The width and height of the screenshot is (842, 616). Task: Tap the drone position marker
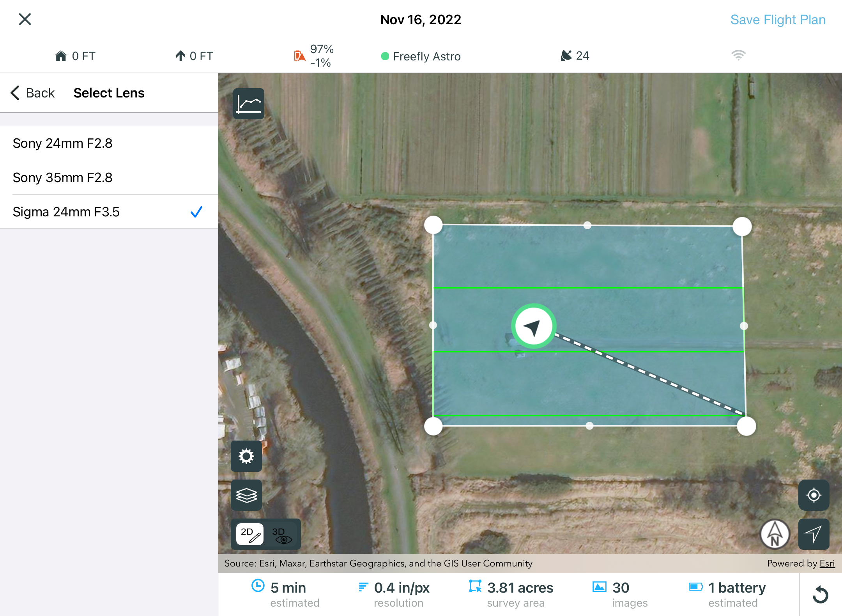point(533,326)
